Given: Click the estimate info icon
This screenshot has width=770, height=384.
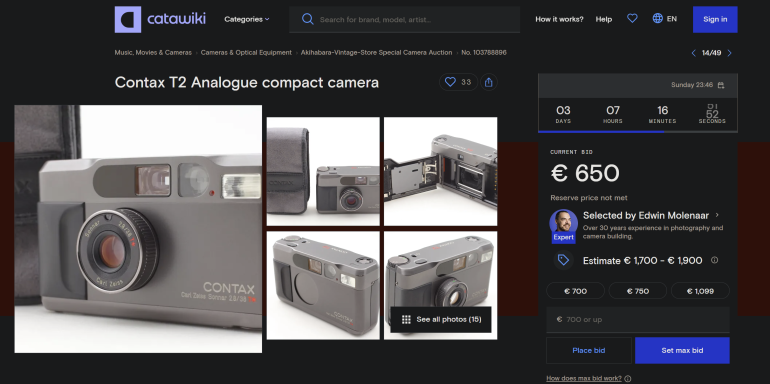Looking at the screenshot, I should pyautogui.click(x=715, y=260).
